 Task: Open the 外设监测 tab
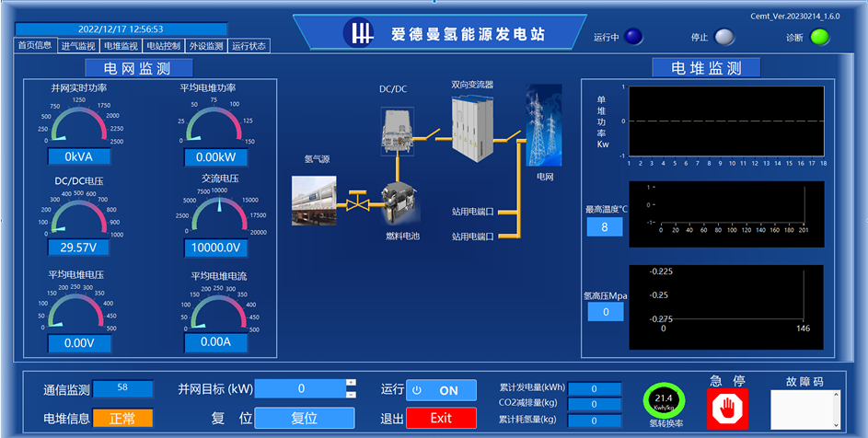206,46
